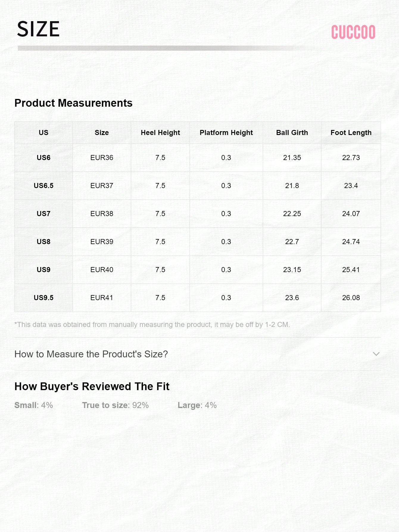
Task: Choose the US9 size row label
Action: click(x=43, y=270)
